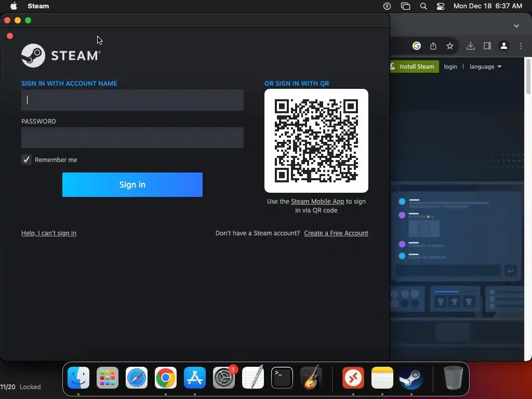The height and width of the screenshot is (399, 532).
Task: Open Google Chrome from the dock
Action: [166, 378]
